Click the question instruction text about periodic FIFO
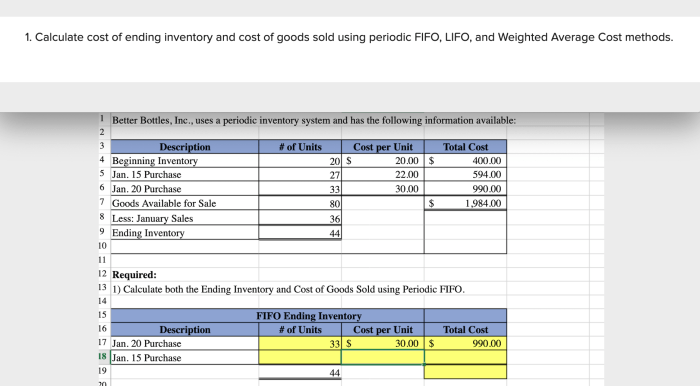The width and height of the screenshot is (700, 386). pos(349,37)
